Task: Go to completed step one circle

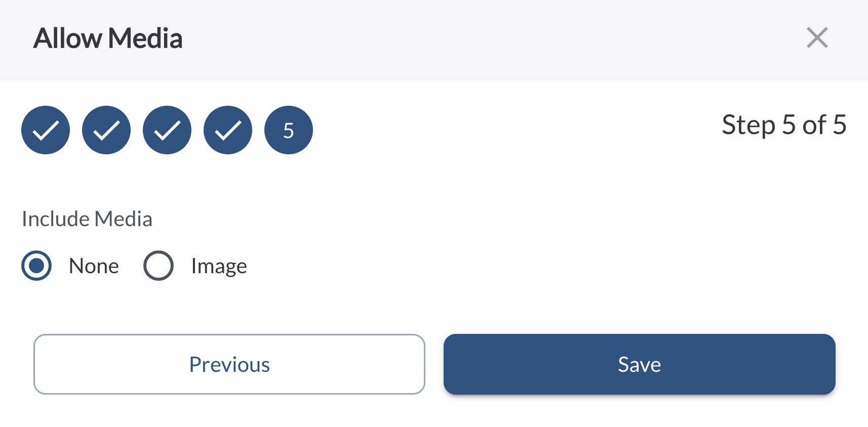Action: (x=46, y=130)
